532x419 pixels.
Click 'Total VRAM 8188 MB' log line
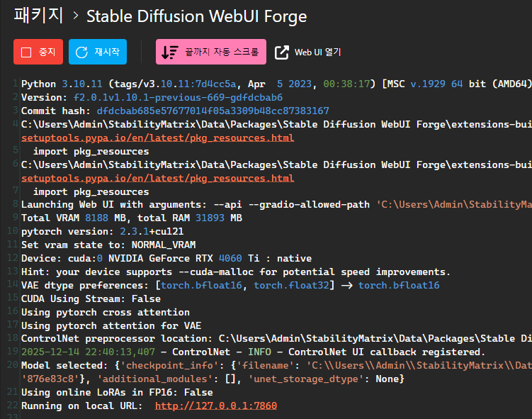click(132, 218)
